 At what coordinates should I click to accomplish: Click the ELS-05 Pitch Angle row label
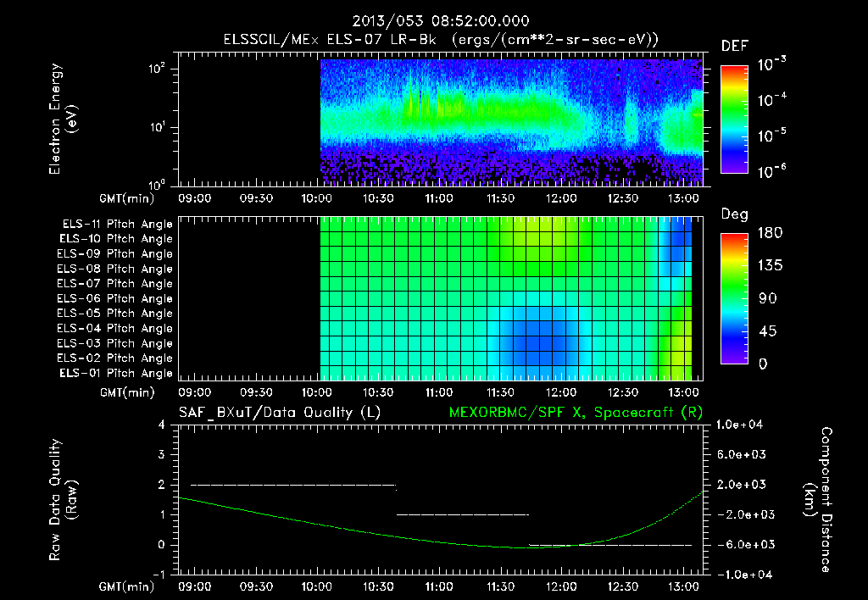114,314
